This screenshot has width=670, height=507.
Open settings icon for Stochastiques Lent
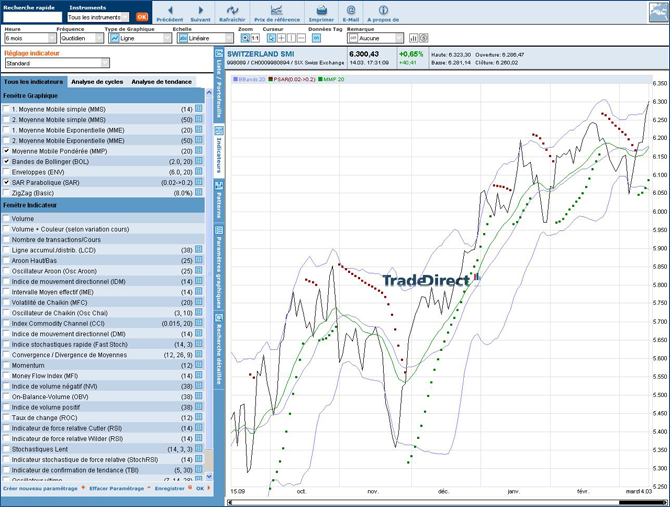(199, 448)
